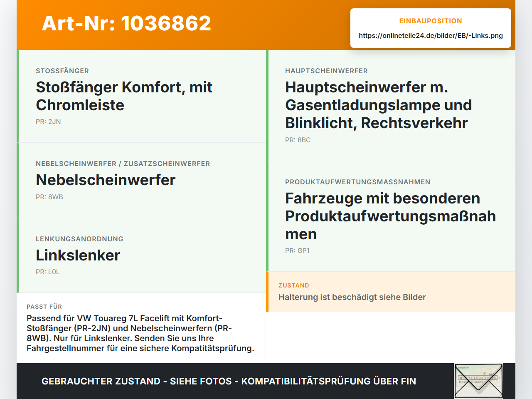Viewport: 532px width, 399px height.
Task: Select the PR: GP1 code text
Action: (x=297, y=251)
